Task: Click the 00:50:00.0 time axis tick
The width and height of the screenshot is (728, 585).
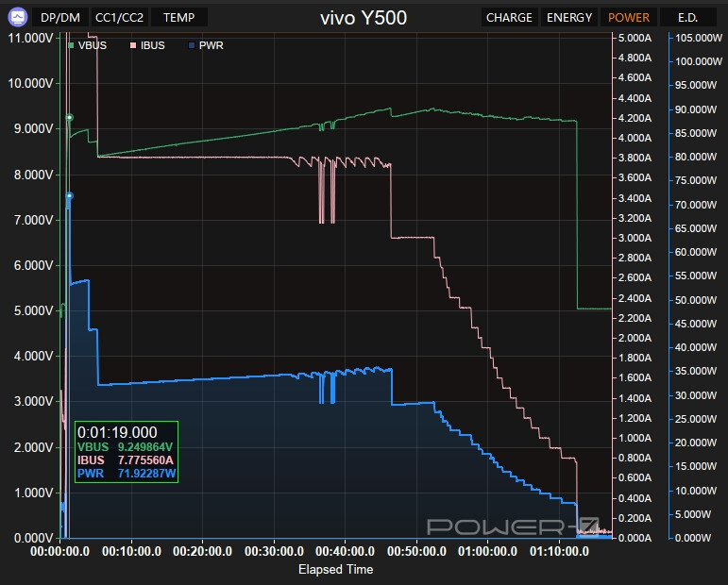Action: coord(416,552)
